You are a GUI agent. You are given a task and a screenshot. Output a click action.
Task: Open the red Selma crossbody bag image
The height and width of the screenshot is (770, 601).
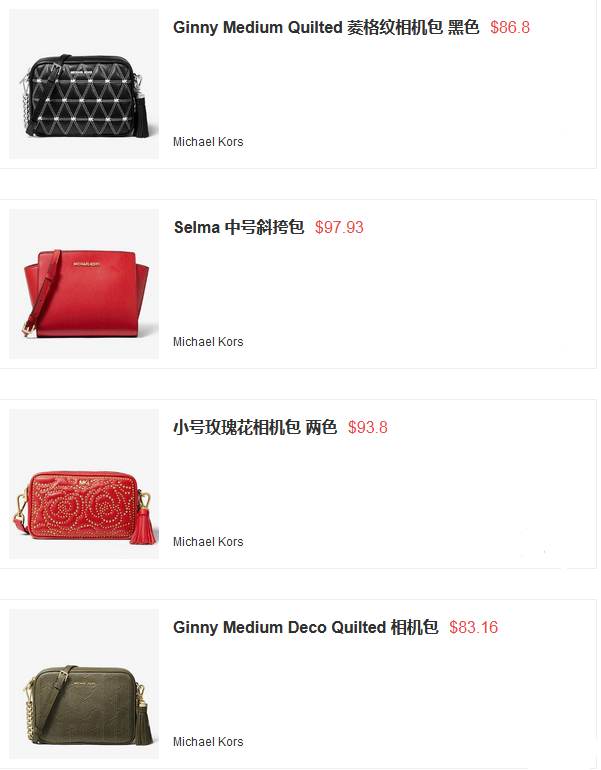84,284
